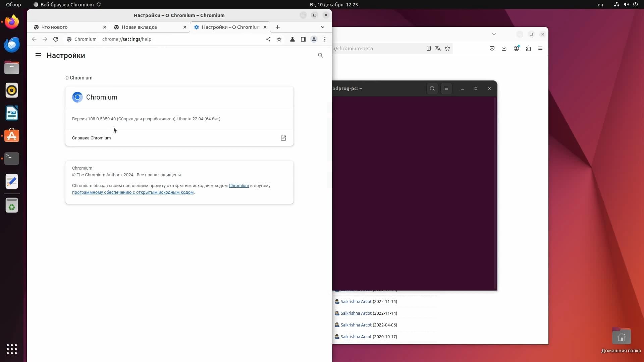
Task: Open the Обзор activities overview
Action: 13,5
